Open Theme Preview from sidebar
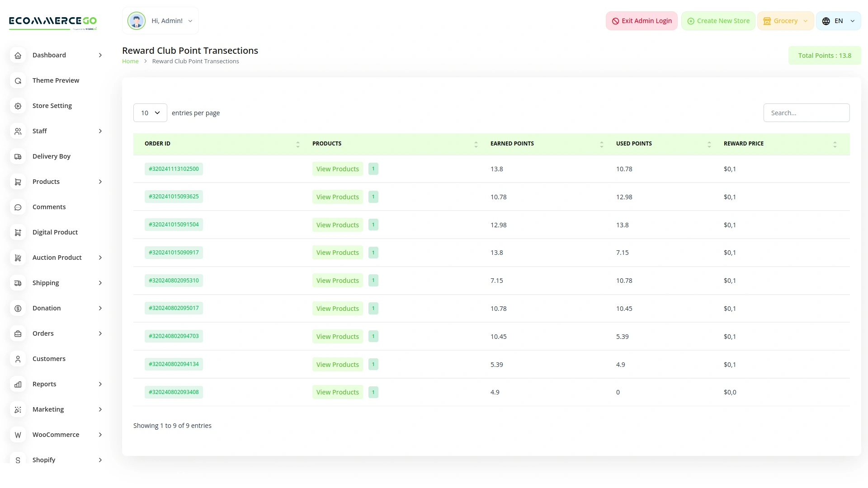 (56, 80)
